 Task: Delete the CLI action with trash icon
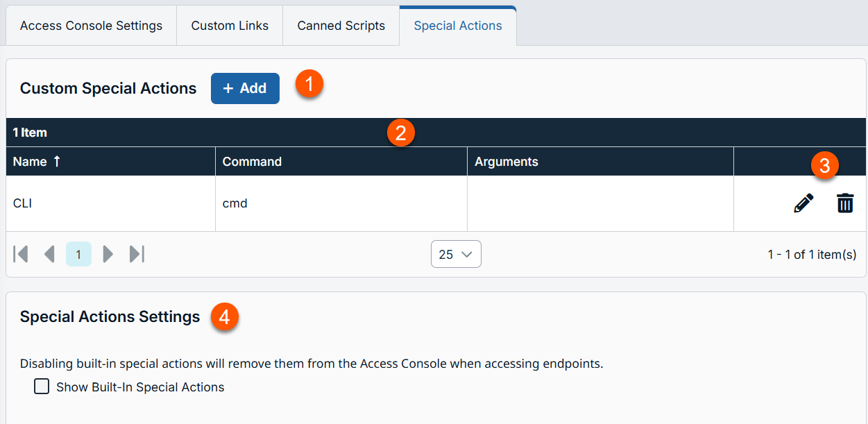[x=845, y=203]
